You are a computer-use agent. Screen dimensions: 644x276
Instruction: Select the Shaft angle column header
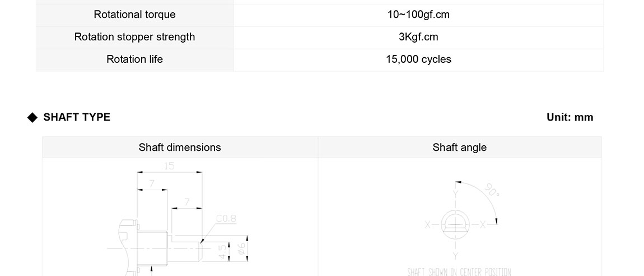click(459, 148)
